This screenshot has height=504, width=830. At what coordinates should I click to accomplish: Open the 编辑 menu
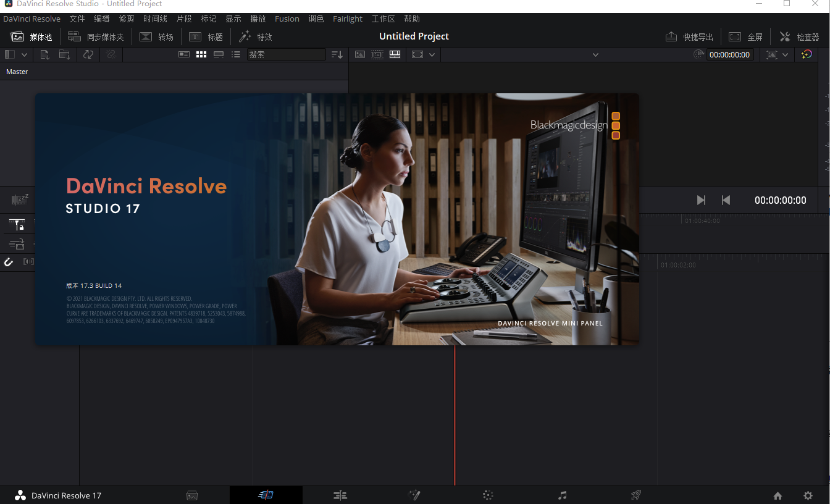coord(102,19)
